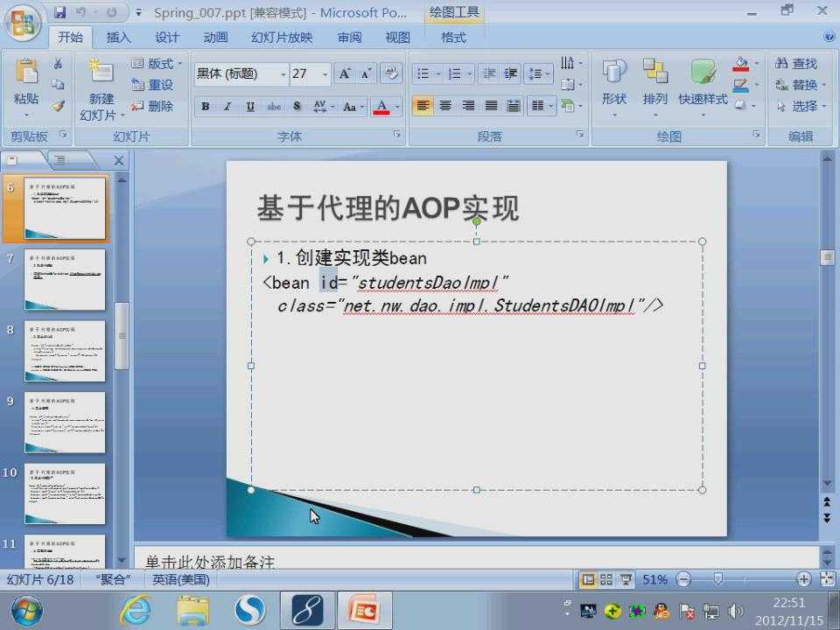The image size is (840, 630).
Task: Click the Office button logo
Action: 23,23
